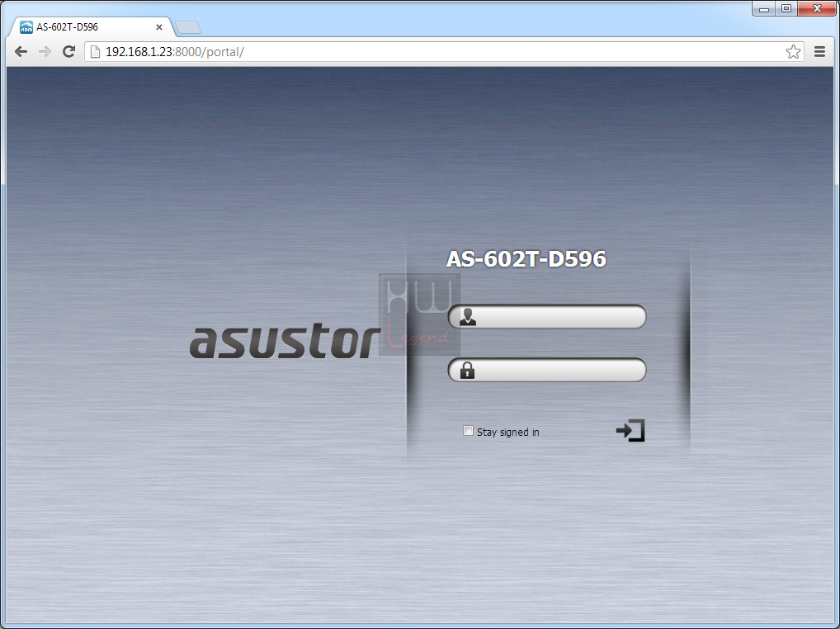
Task: Focus the username input field
Action: tap(547, 317)
